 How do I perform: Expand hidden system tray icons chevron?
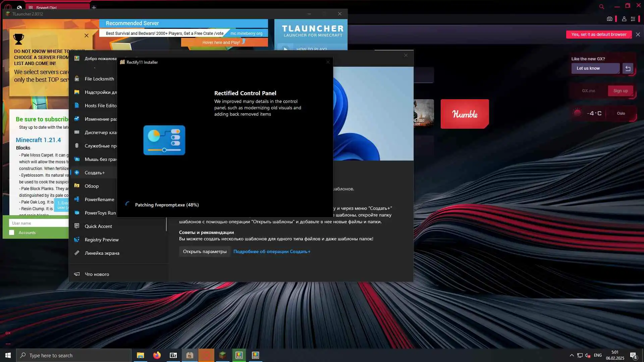(572, 355)
